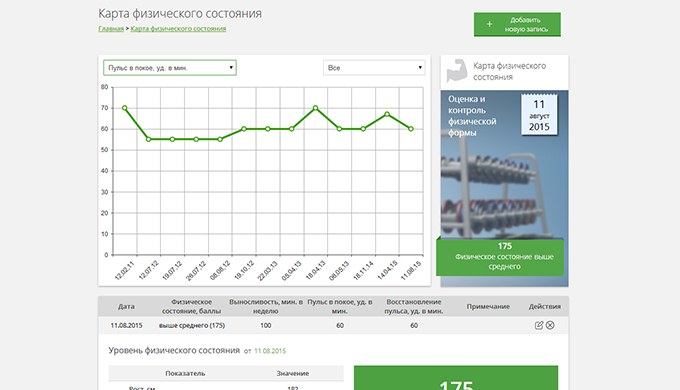Follow the 'Карта физического состояния' breadcrumb link

coord(178,29)
